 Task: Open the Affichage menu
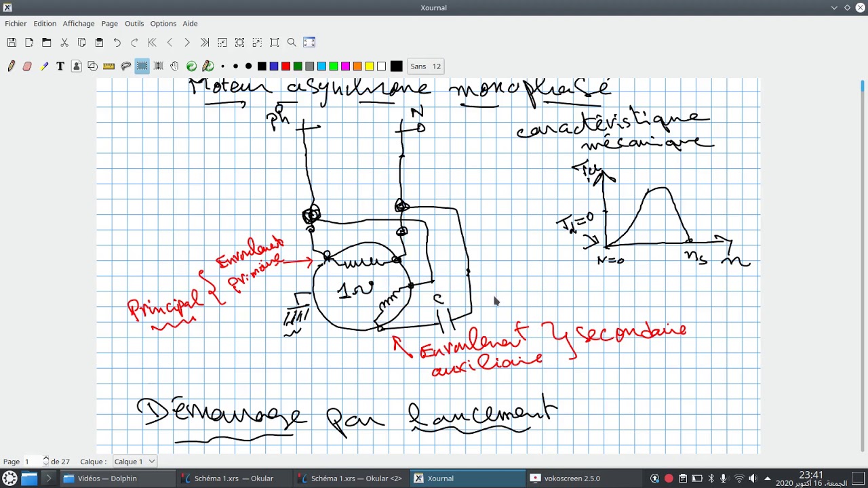coord(79,24)
